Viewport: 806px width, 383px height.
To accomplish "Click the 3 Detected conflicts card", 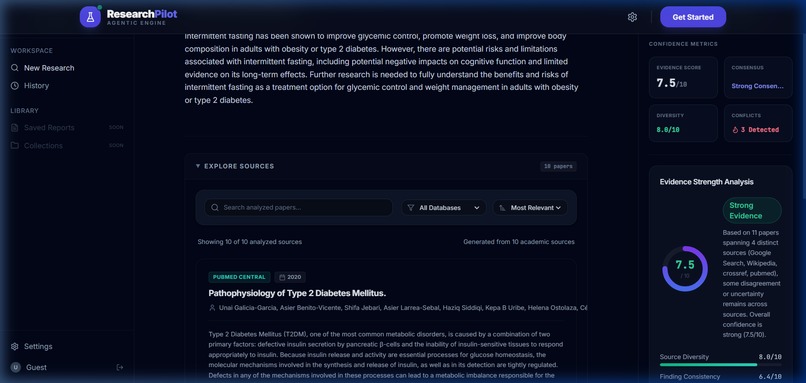I will click(758, 123).
